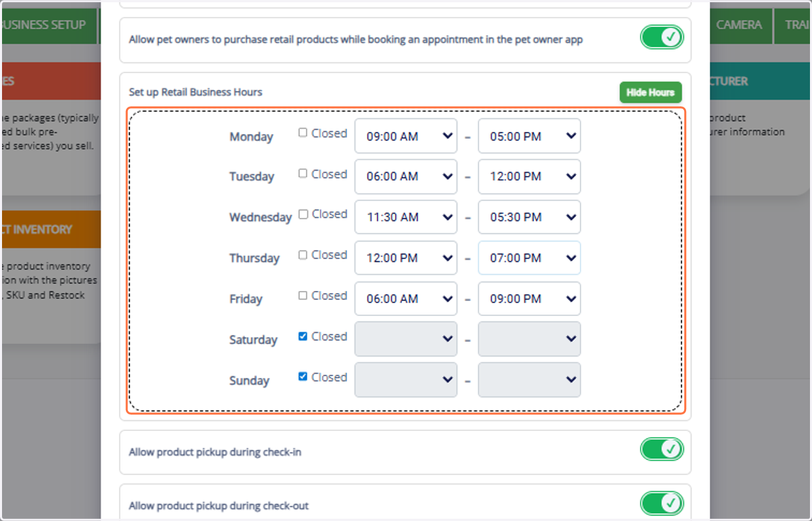This screenshot has width=812, height=521.
Task: Check the Tuesday Closed checkbox
Action: tap(303, 173)
